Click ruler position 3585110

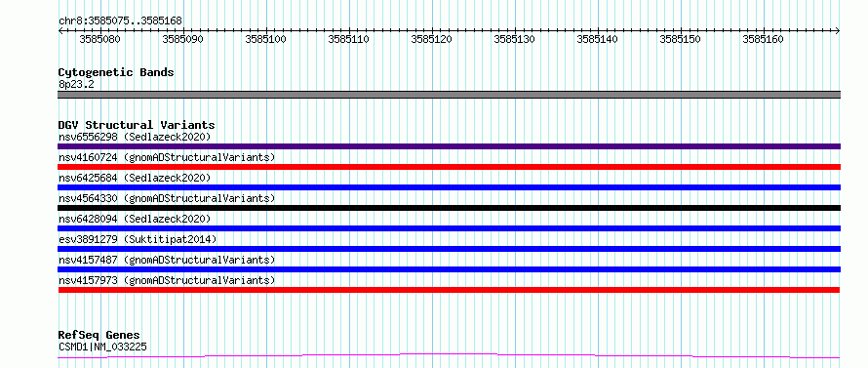(349, 39)
